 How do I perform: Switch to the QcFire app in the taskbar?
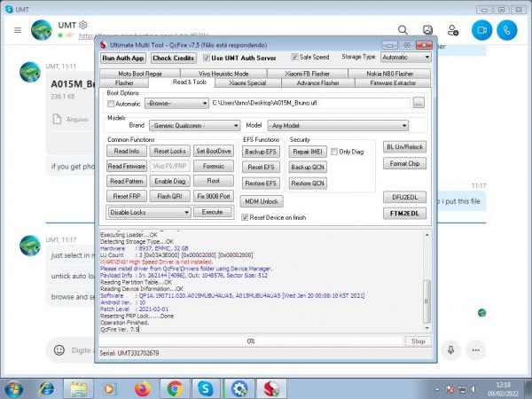pos(271,389)
